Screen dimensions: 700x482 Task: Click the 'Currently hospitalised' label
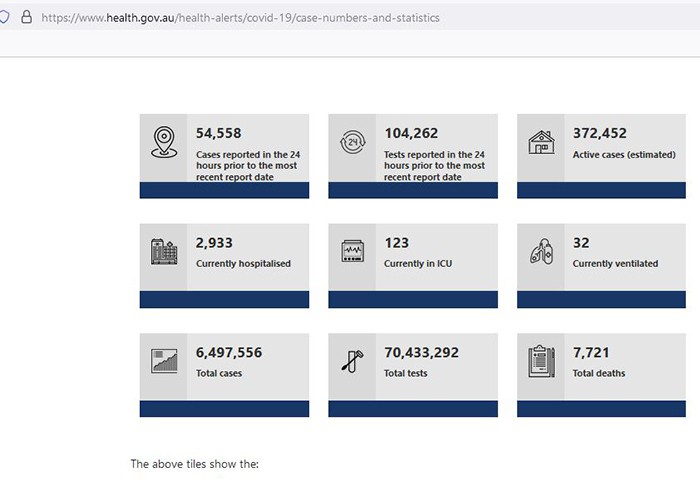coord(243,264)
